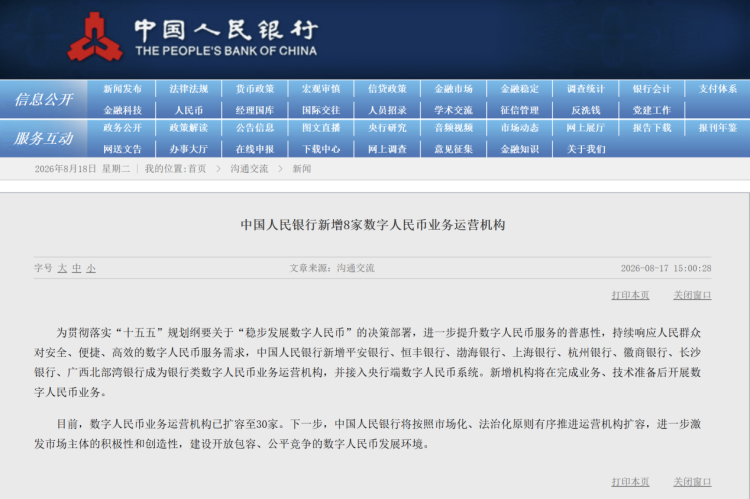Click the timestamp 2026-08-17 15:00:28
The width and height of the screenshot is (750, 499).
click(666, 268)
